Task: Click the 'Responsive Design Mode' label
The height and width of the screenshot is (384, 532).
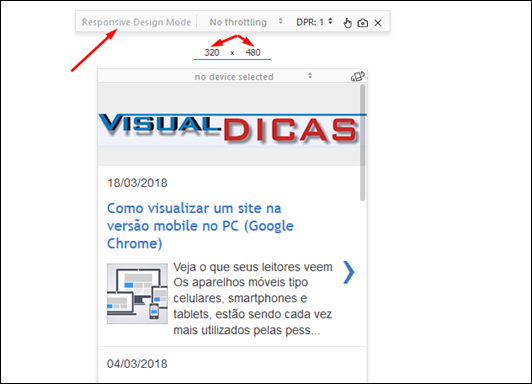Action: (x=136, y=22)
